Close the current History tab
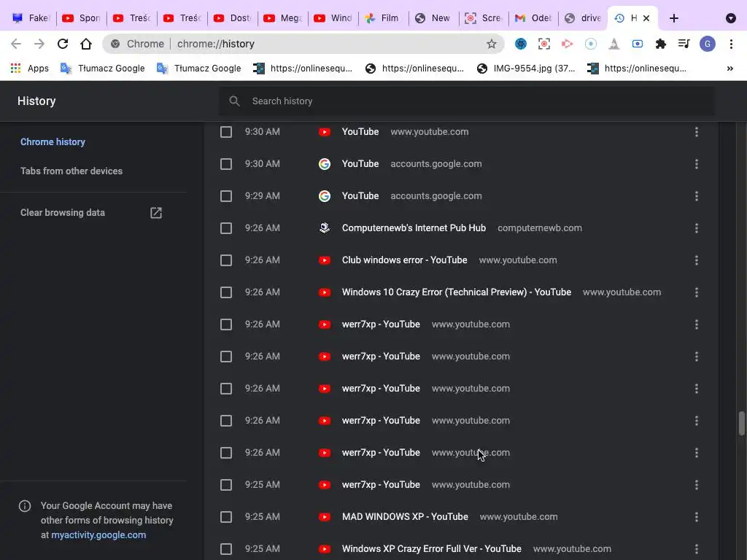 pyautogui.click(x=646, y=18)
